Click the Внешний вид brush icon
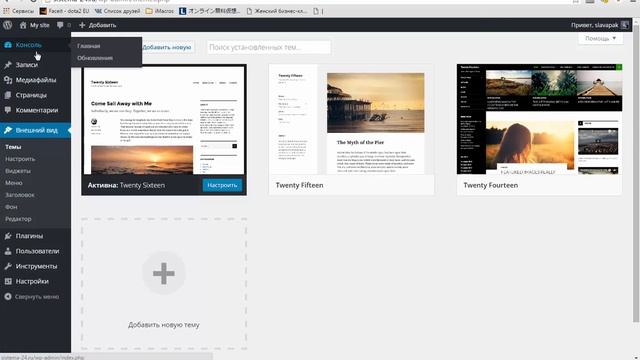 click(8, 130)
